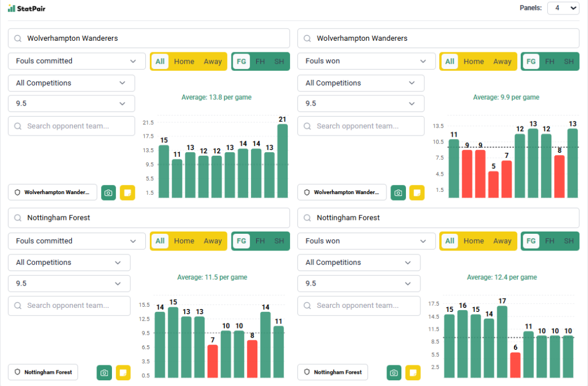Screen dimensions: 588x386
Task: Switch to SH in Wolverhampton Fouls won panel
Action: 568,61
